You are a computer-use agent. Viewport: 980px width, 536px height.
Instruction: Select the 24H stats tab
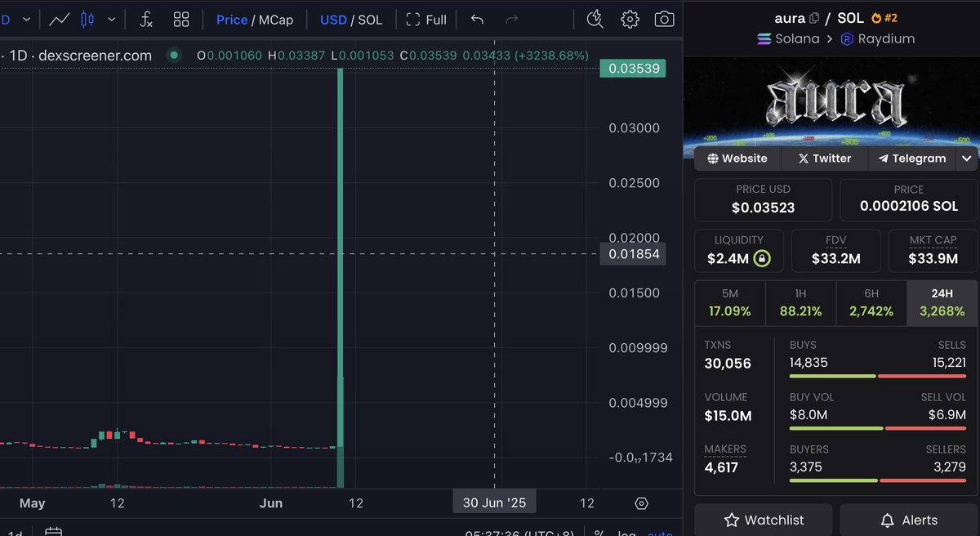point(942,302)
